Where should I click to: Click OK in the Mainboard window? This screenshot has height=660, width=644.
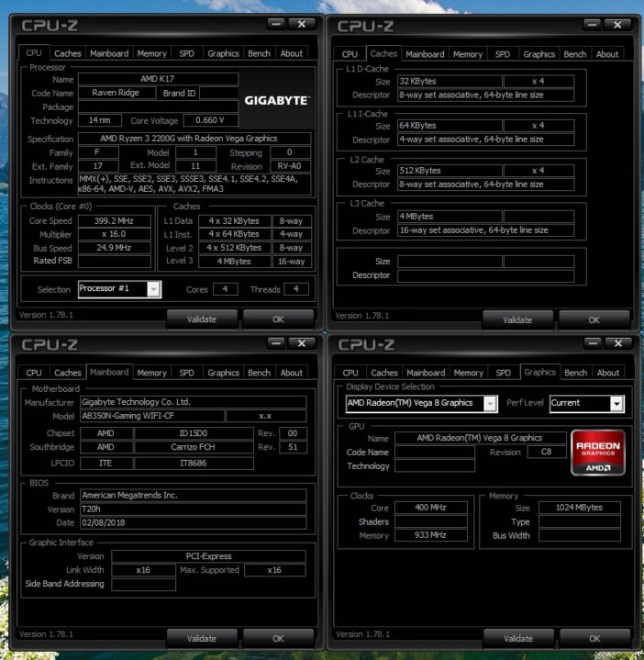tap(278, 639)
